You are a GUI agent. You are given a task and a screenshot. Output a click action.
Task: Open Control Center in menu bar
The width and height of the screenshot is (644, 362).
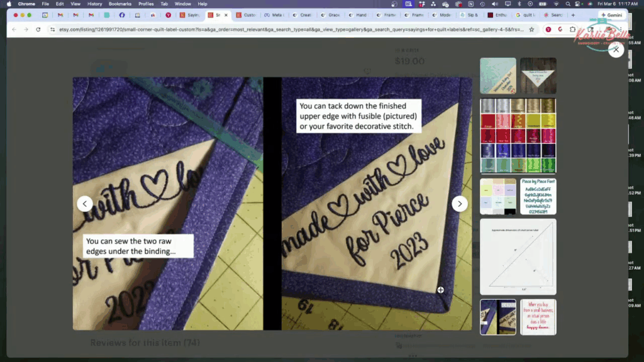coord(579,4)
